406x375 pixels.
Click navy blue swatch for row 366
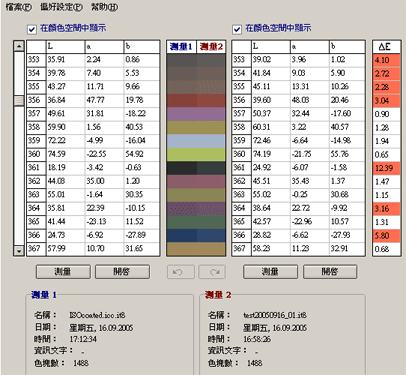click(196, 235)
